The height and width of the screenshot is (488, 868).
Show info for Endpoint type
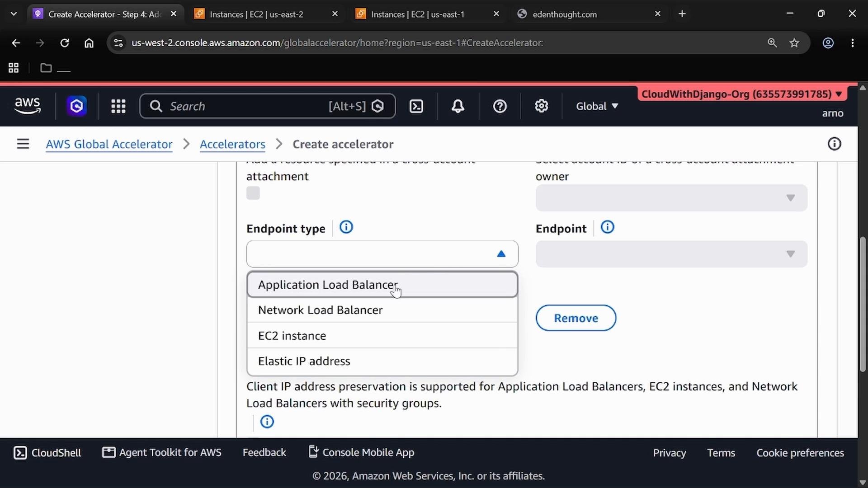(346, 227)
